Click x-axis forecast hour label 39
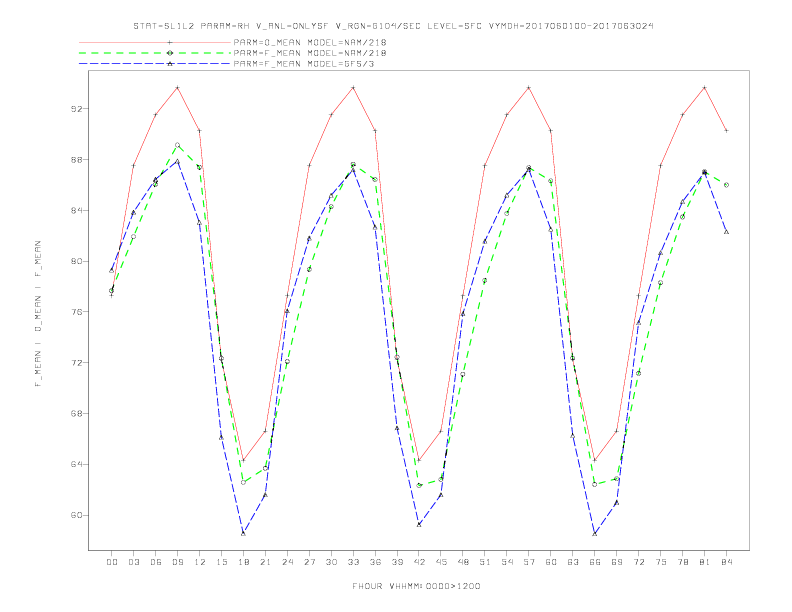The image size is (792, 612). tap(397, 562)
